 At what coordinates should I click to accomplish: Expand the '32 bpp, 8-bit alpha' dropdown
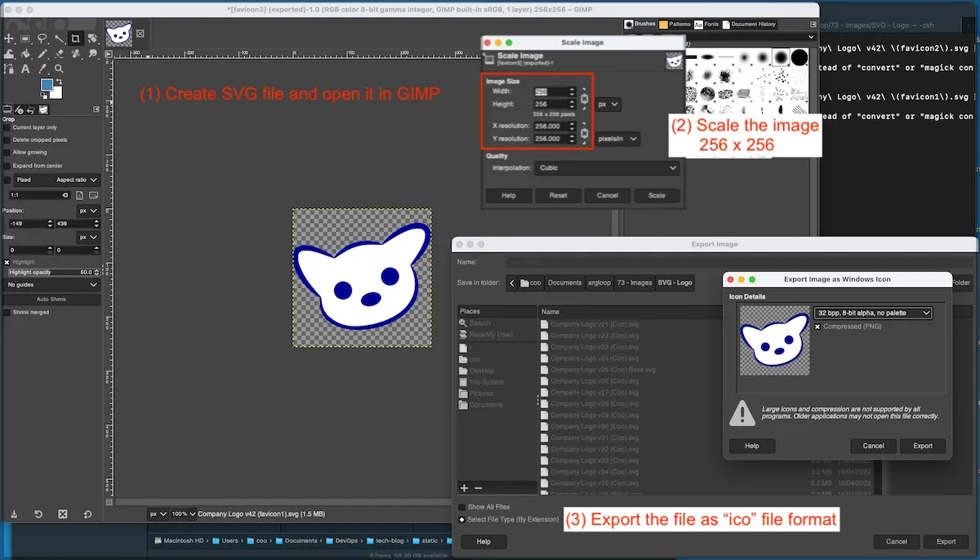tap(873, 313)
